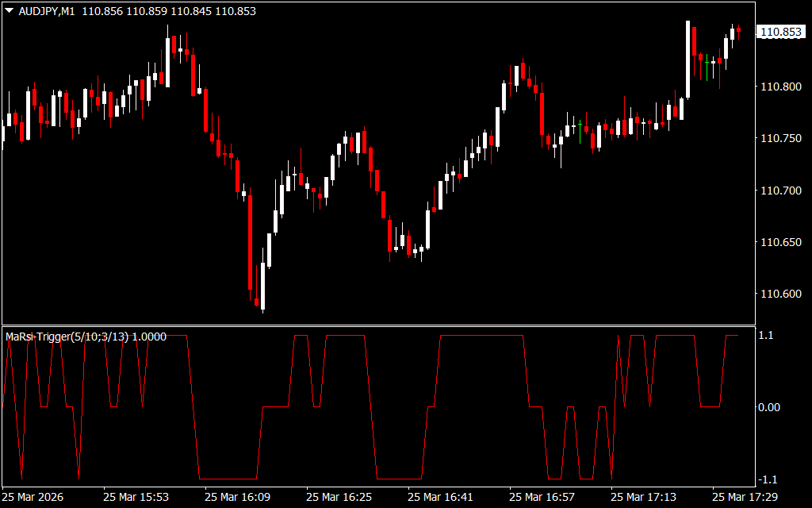812x508 pixels.
Task: Click the 110.600 price scale label
Action: point(780,294)
